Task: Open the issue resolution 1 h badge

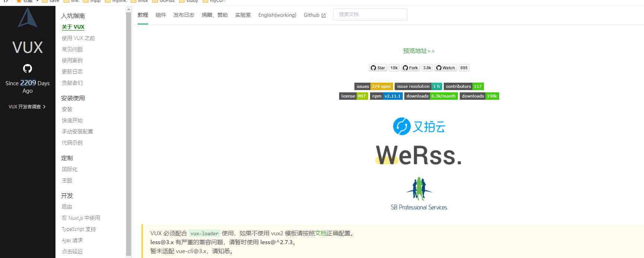Action: (x=418, y=86)
